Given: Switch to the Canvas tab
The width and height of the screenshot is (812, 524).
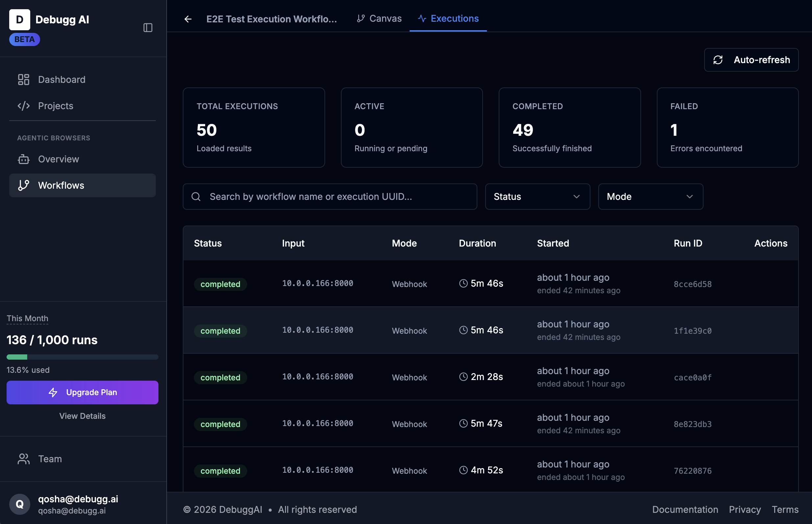Looking at the screenshot, I should (379, 18).
